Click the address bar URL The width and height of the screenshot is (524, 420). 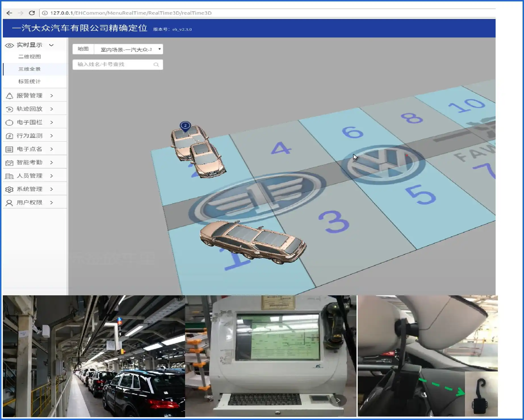pyautogui.click(x=131, y=13)
